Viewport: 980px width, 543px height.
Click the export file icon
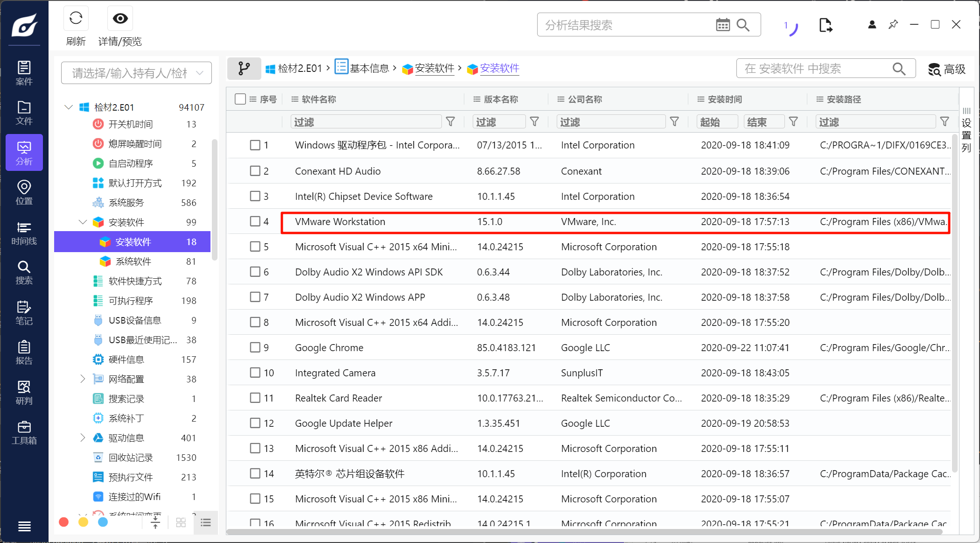coord(825,25)
